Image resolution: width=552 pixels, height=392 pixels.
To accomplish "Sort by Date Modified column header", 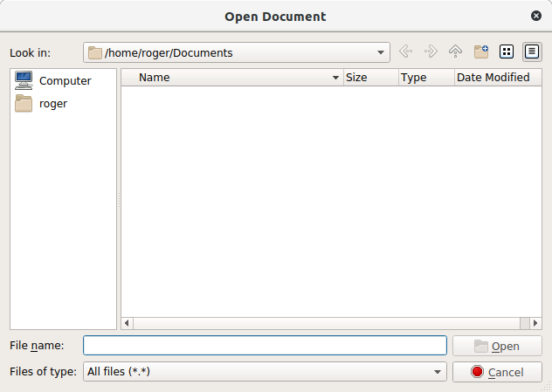I will 493,78.
